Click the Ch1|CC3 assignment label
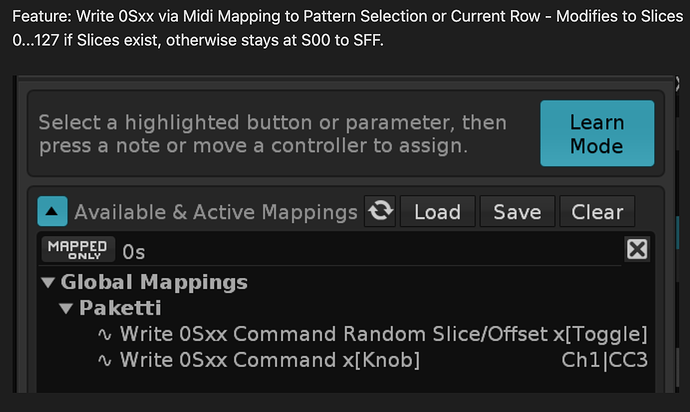 (x=605, y=360)
